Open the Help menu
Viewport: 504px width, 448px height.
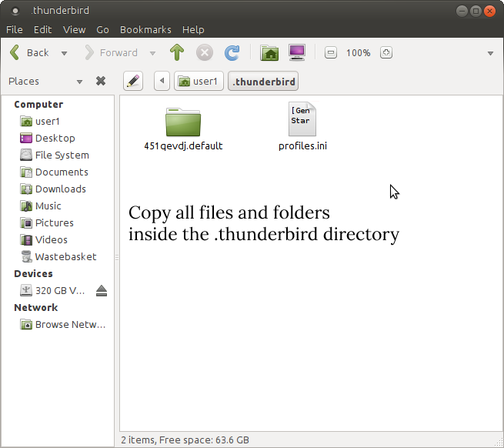coord(193,29)
